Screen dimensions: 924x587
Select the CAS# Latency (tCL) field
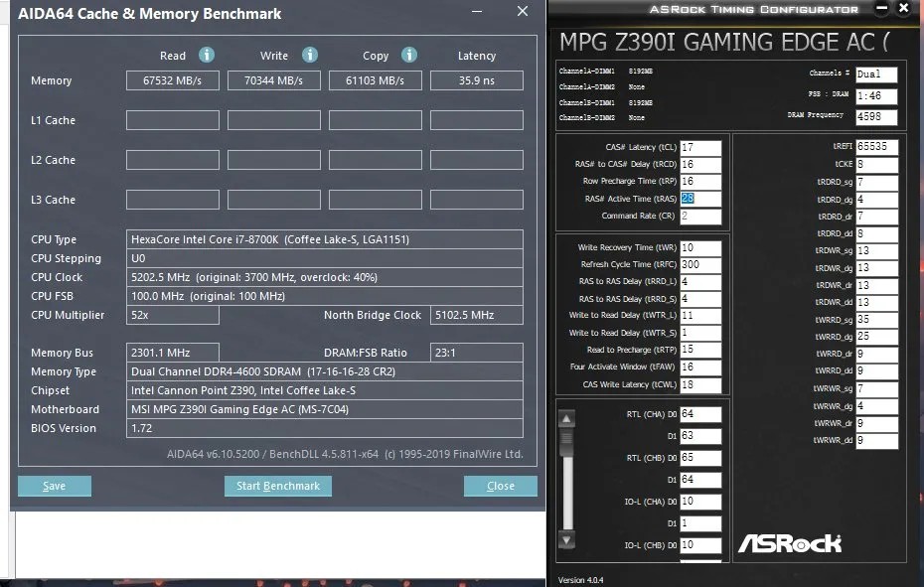[x=700, y=147]
